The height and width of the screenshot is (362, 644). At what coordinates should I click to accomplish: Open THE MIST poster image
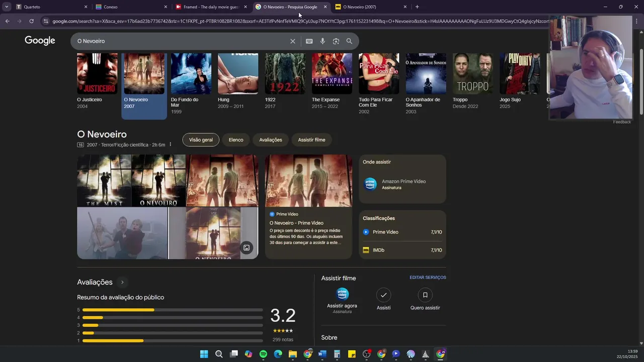tap(104, 180)
